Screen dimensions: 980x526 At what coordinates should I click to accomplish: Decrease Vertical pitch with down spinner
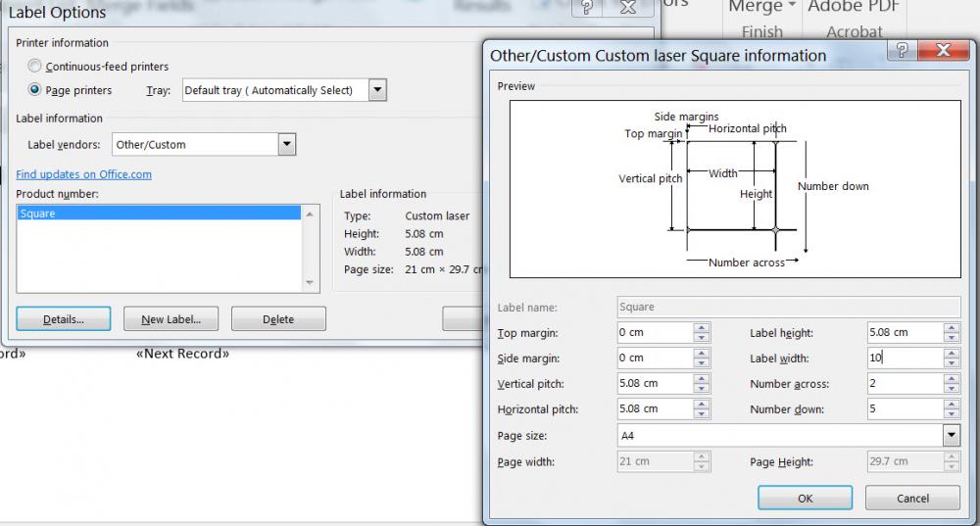click(702, 389)
